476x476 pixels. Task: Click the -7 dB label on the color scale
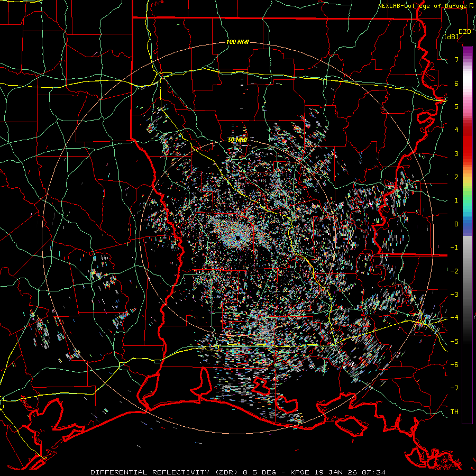click(454, 388)
